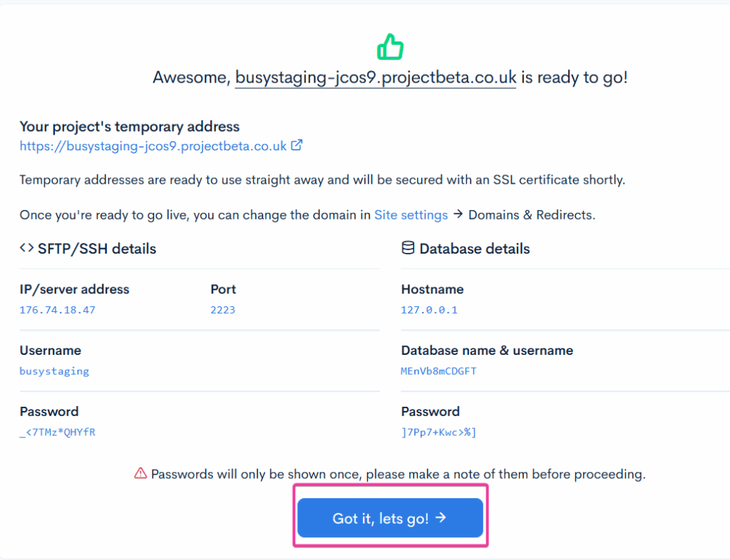
Task: Click the underlined domain name in heading
Action: 375,77
